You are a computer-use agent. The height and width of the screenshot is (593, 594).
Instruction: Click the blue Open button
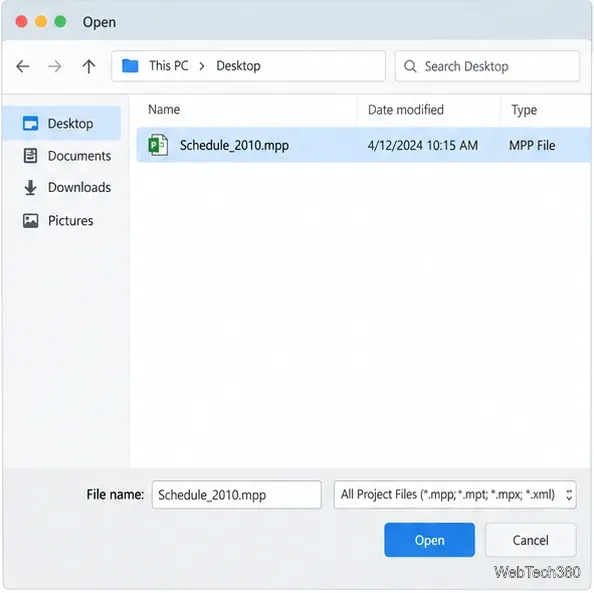[x=429, y=540]
